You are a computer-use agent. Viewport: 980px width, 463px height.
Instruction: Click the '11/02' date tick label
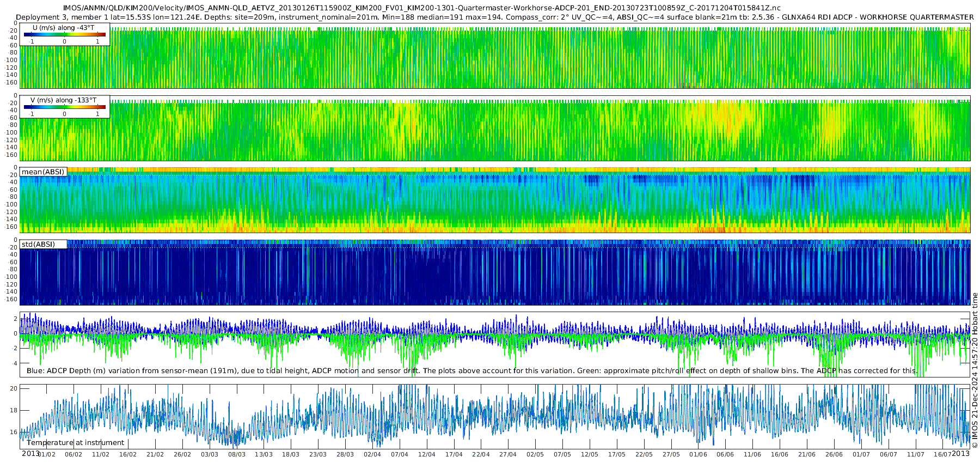coord(101,454)
